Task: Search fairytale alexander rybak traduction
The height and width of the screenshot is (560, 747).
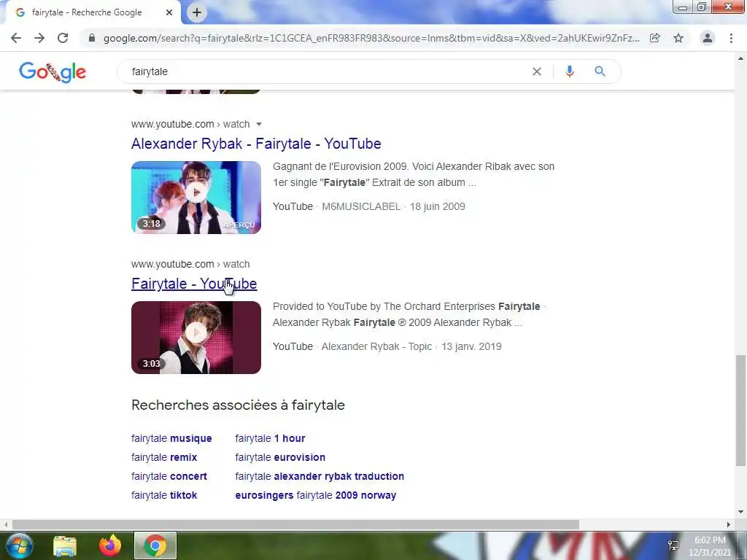Action: [320, 477]
